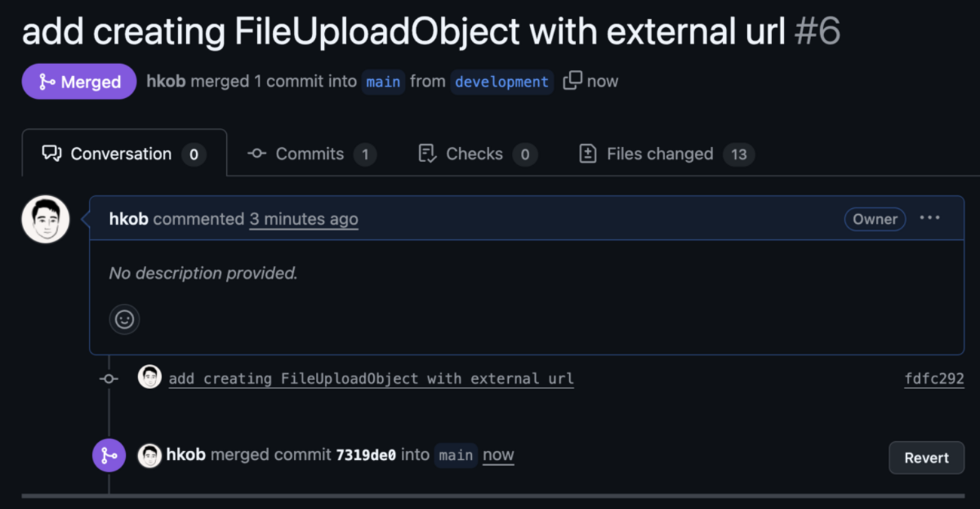Open merged commit 7319de0
The width and height of the screenshot is (980, 509).
click(366, 455)
